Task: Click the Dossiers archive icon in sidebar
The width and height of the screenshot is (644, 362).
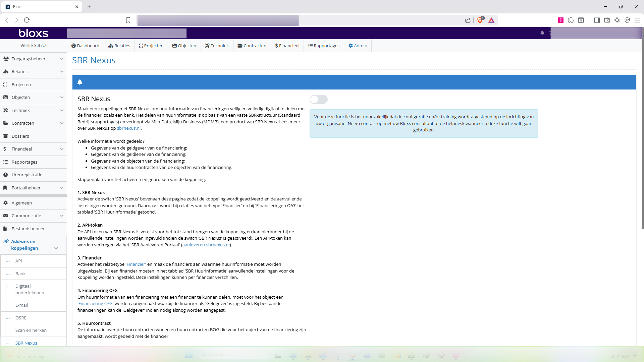Action: pos(5,136)
